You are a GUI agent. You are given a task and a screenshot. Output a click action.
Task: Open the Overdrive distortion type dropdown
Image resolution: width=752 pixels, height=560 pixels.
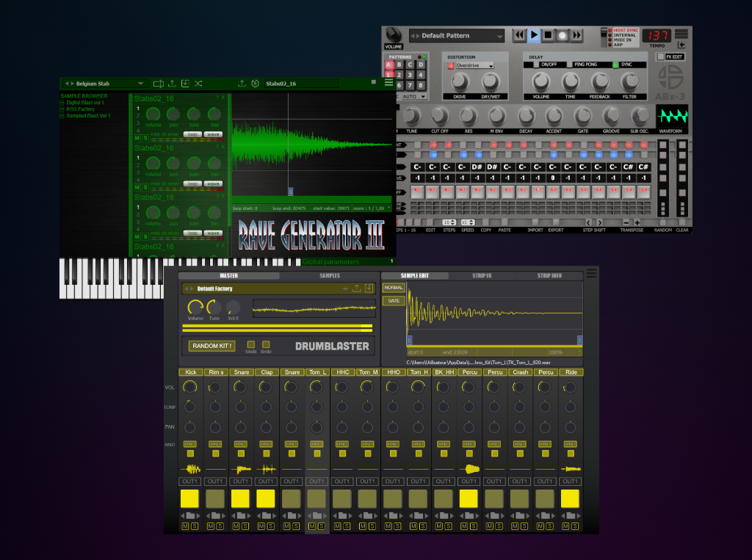click(x=474, y=65)
